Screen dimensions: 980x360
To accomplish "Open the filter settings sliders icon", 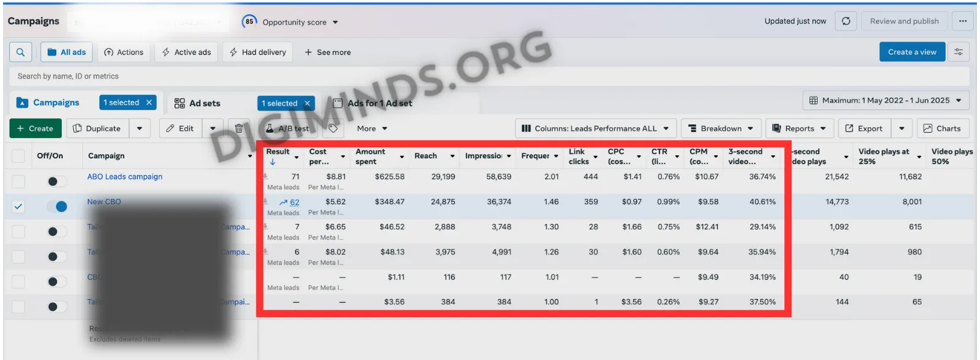I will 959,52.
